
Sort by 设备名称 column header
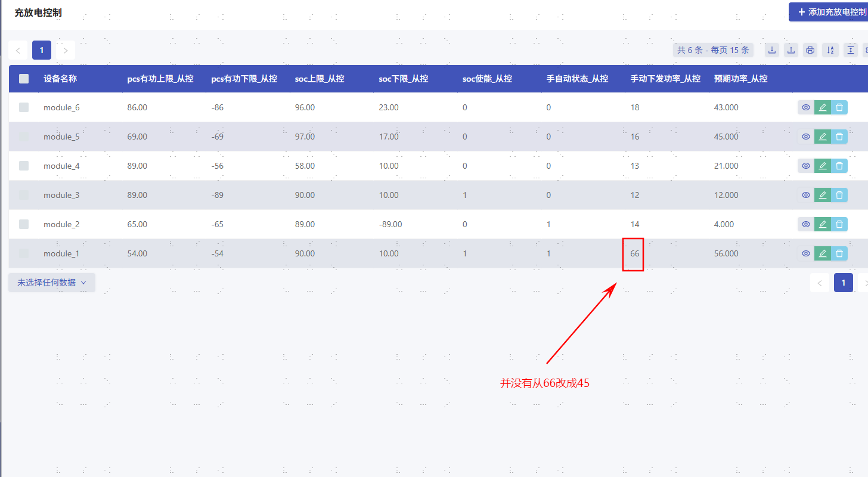pos(60,78)
